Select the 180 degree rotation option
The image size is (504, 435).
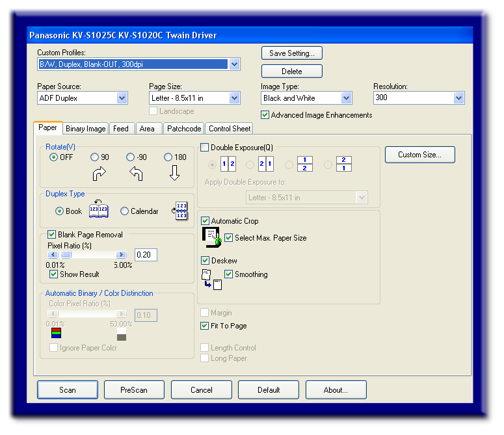pyautogui.click(x=168, y=157)
